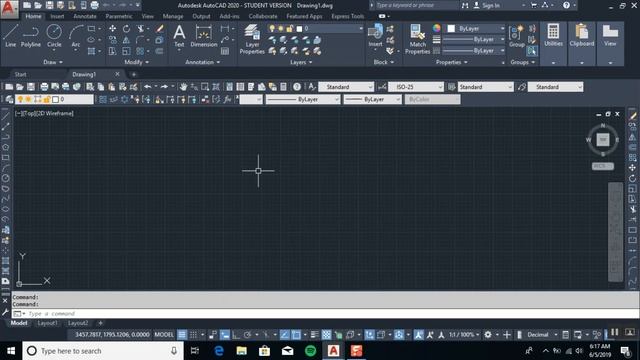Expand the Annotation panel
Viewport: 640px width, 360px height.
pos(202,62)
